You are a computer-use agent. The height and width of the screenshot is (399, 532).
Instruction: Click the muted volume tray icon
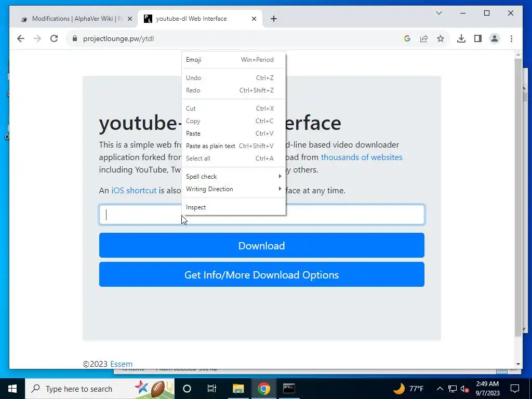[x=464, y=389]
